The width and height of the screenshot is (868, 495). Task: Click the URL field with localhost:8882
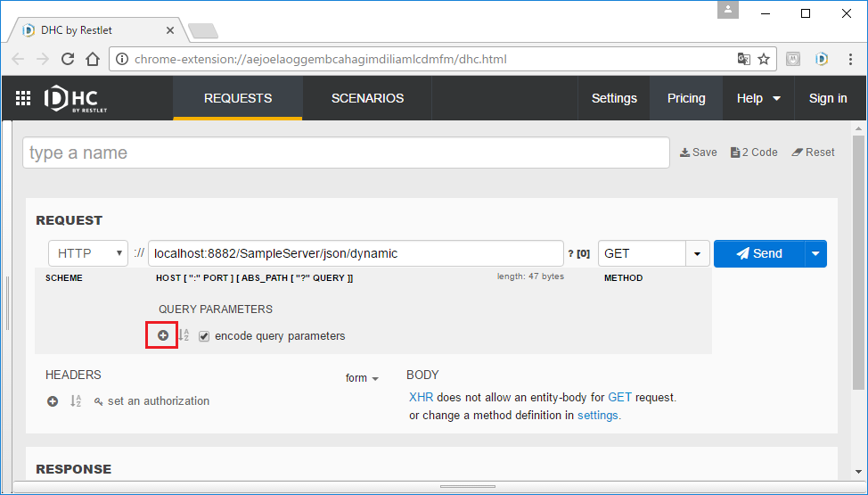(x=356, y=253)
